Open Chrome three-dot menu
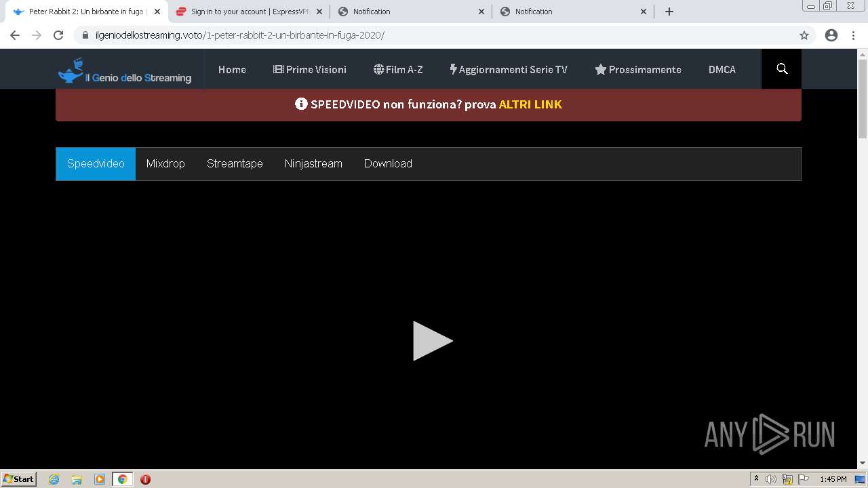Image resolution: width=868 pixels, height=488 pixels. [x=853, y=35]
